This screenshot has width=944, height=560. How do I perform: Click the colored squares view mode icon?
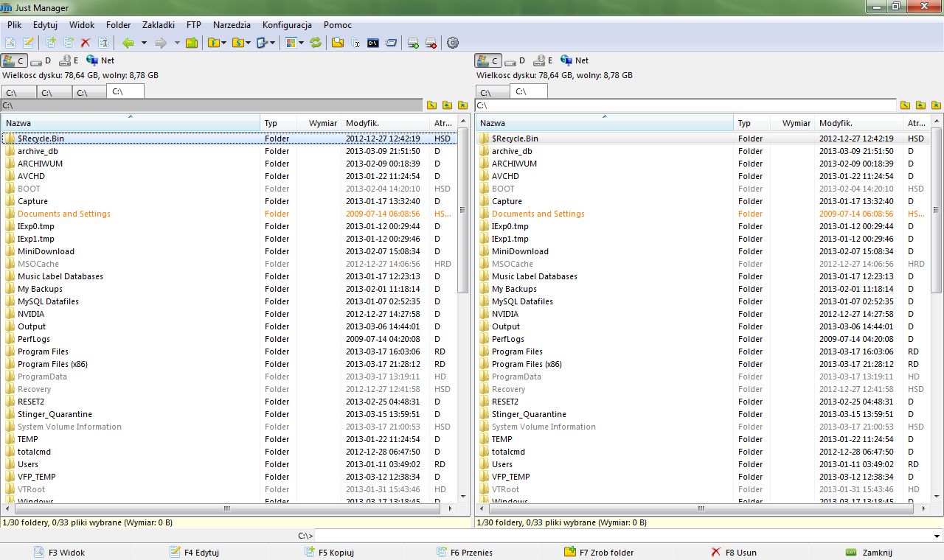coord(291,43)
